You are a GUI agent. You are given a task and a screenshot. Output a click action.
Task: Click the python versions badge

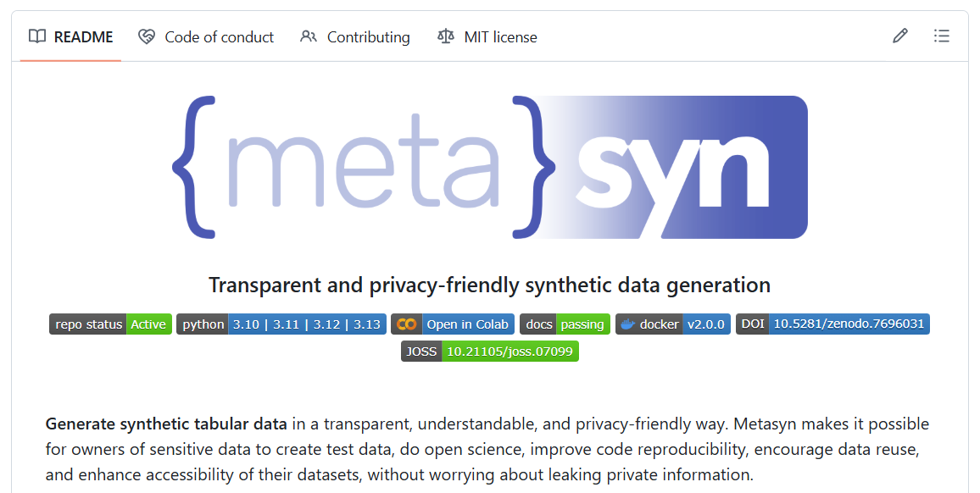tap(281, 324)
